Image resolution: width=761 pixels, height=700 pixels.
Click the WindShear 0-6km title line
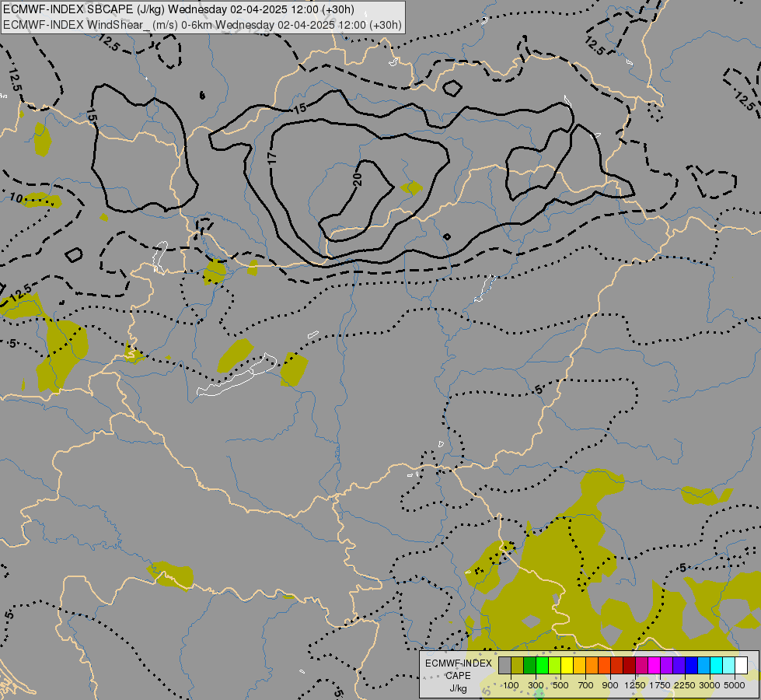coord(202,25)
